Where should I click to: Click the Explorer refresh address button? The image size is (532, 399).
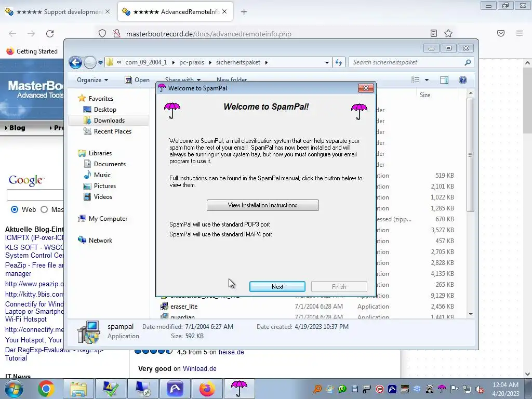(339, 62)
